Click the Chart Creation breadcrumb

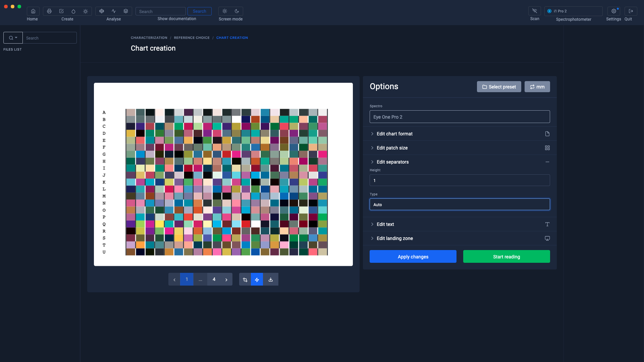[232, 38]
